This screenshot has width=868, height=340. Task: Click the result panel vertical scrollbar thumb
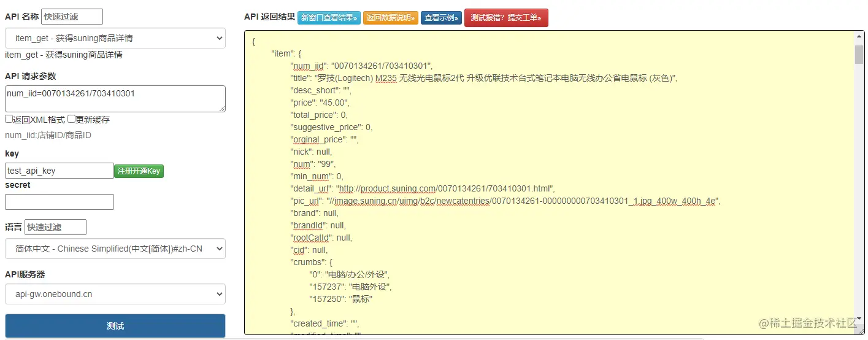(x=859, y=55)
